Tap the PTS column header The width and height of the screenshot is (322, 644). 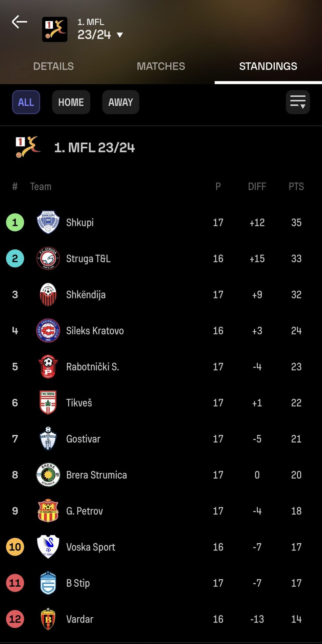pyautogui.click(x=296, y=186)
